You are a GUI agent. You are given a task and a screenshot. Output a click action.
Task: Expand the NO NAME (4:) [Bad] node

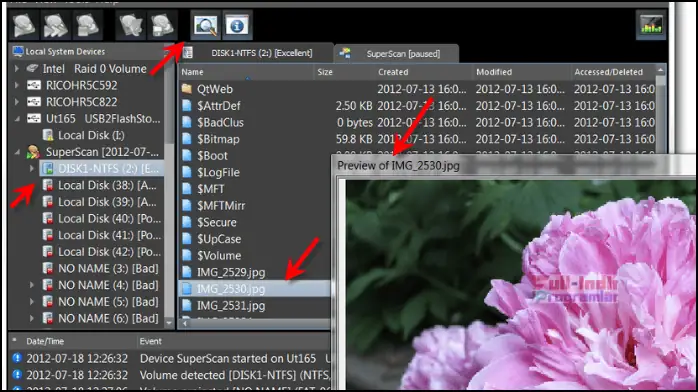pyautogui.click(x=31, y=285)
